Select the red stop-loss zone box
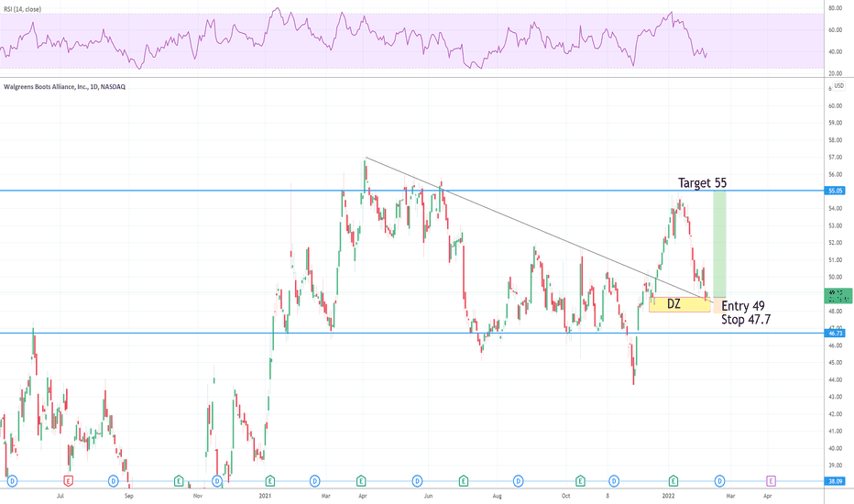The width and height of the screenshot is (854, 504). [719, 305]
